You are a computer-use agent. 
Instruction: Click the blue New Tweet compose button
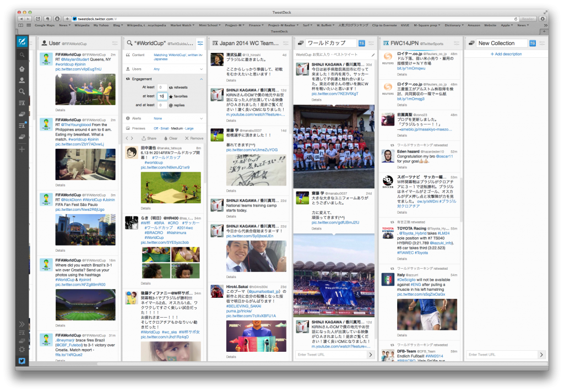tap(22, 42)
